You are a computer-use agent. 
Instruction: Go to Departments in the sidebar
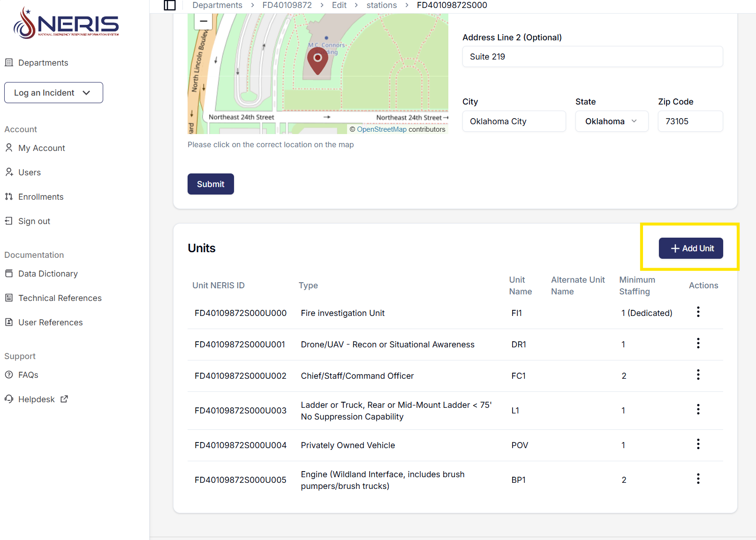43,63
